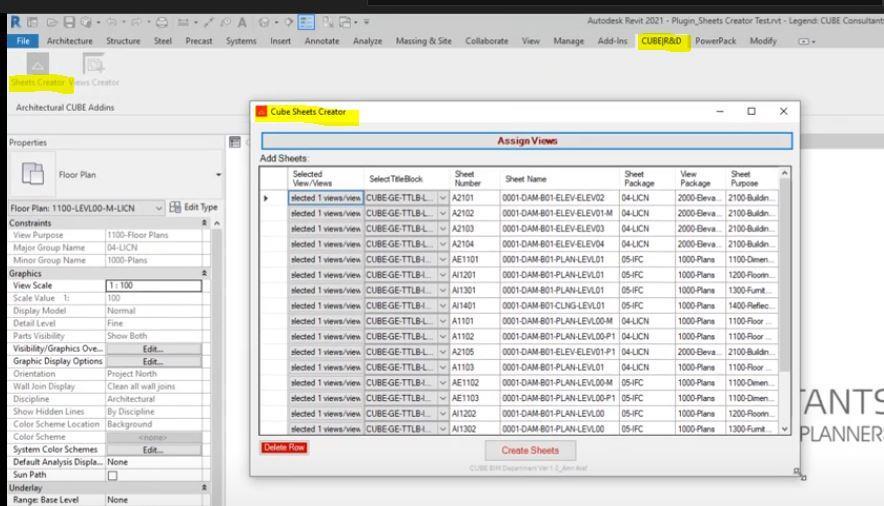
Task: Click the Print icon
Action: pos(162,23)
